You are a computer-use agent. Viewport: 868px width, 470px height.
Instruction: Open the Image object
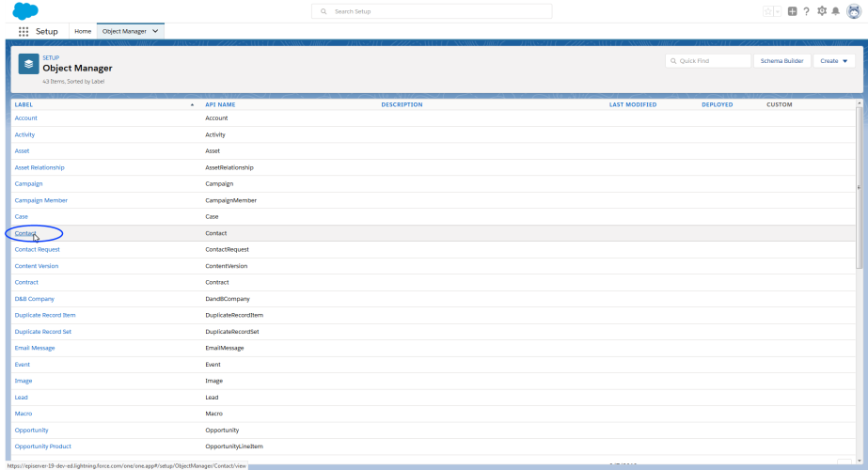pos(24,381)
